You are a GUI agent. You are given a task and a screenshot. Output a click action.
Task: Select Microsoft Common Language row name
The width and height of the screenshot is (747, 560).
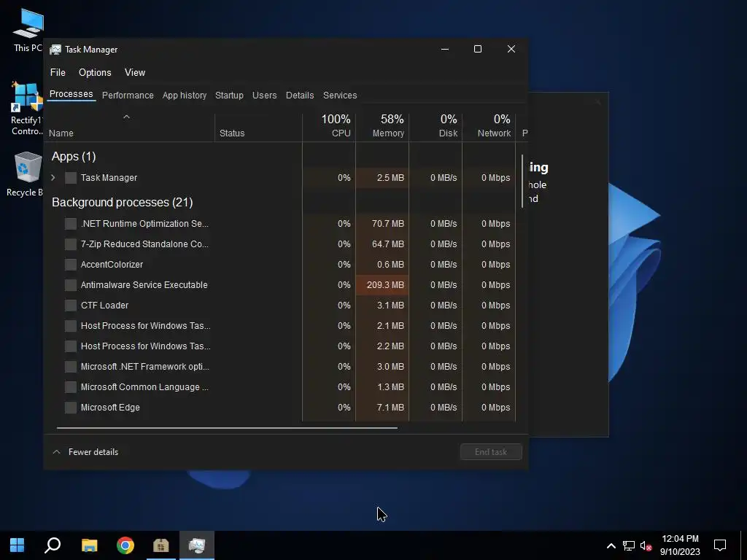[144, 387]
